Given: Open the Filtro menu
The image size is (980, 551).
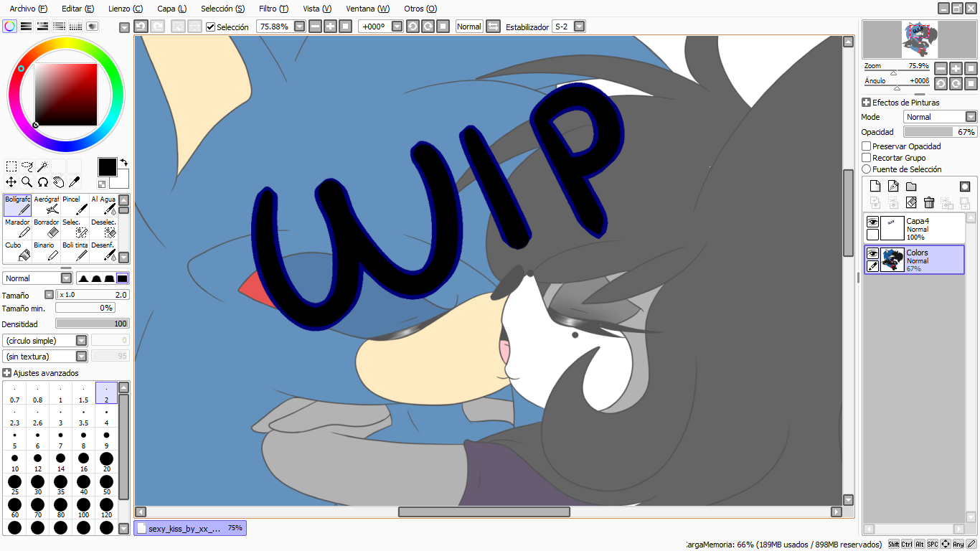Looking at the screenshot, I should (x=273, y=9).
